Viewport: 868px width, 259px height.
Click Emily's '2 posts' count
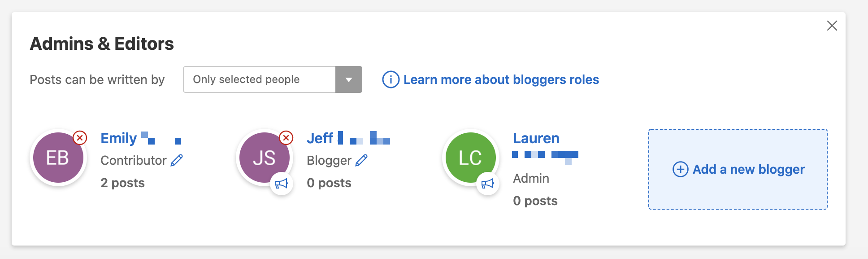[122, 183]
